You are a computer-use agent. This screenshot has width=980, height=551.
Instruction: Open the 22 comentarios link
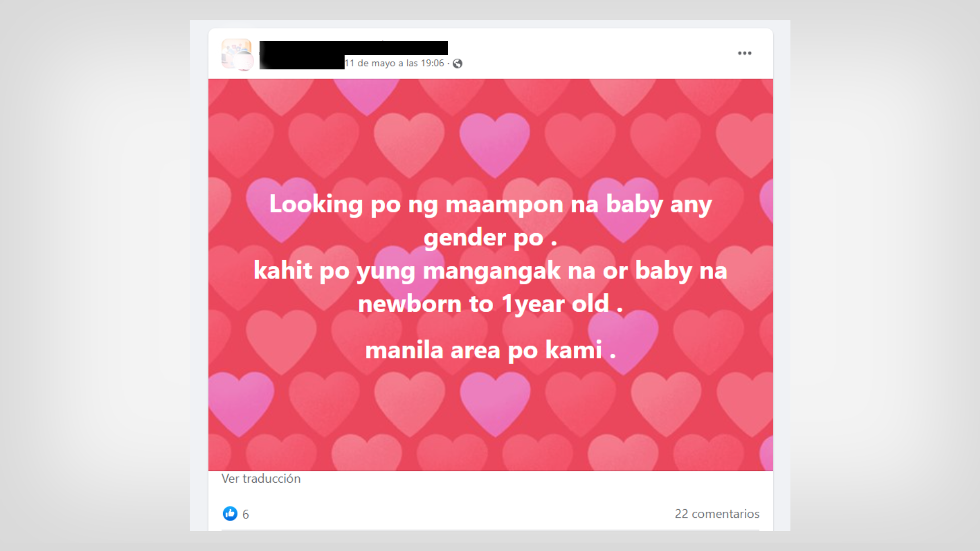click(x=717, y=514)
